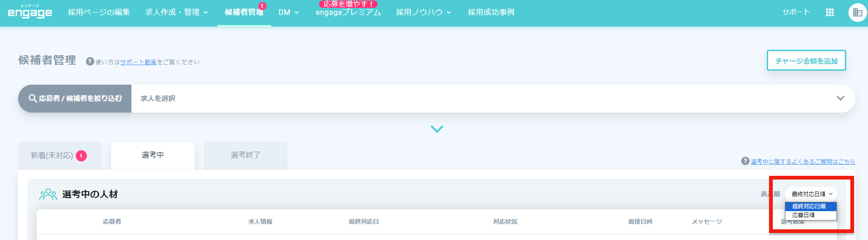The width and height of the screenshot is (868, 240).
Task: Click the 応募者 column header
Action: tap(112, 222)
